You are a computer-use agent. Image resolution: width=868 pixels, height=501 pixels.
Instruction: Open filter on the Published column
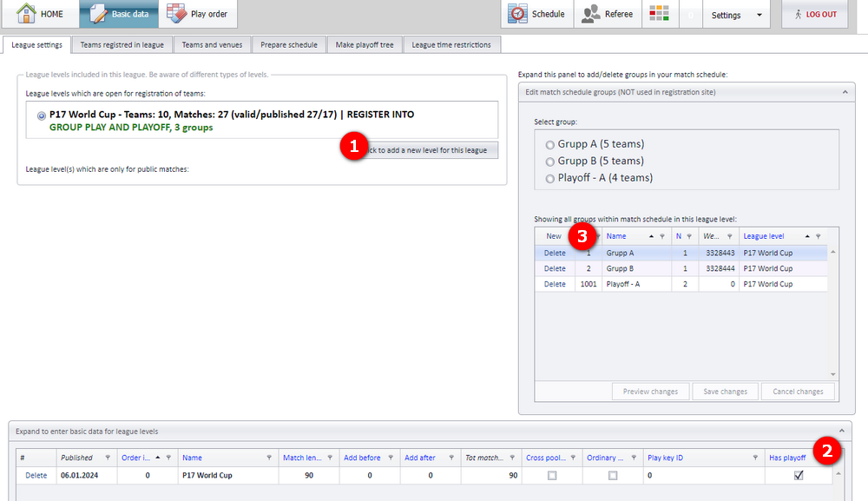click(x=108, y=458)
